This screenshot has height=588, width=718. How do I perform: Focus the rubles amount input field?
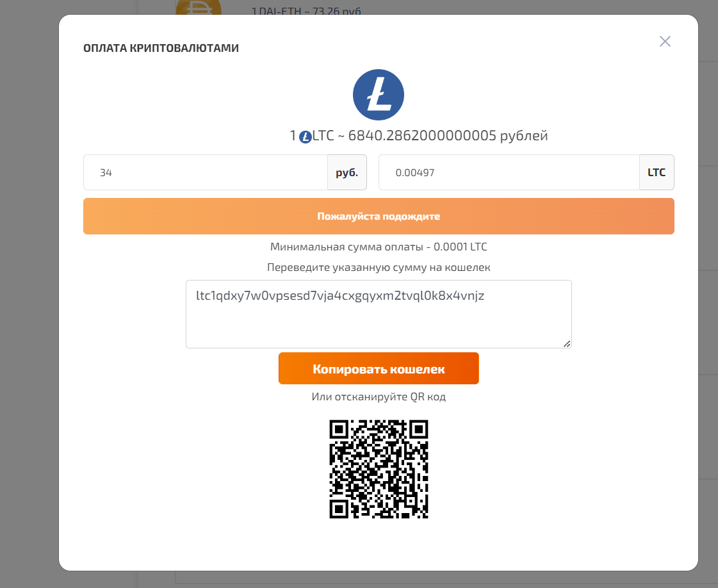pyautogui.click(x=206, y=172)
